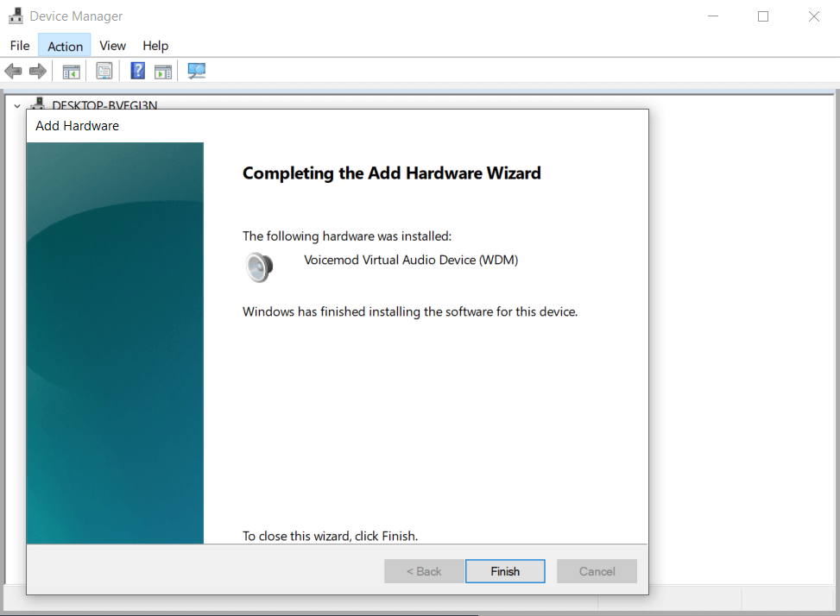Open the Help menu
Viewport: 840px width, 616px height.
pos(155,46)
